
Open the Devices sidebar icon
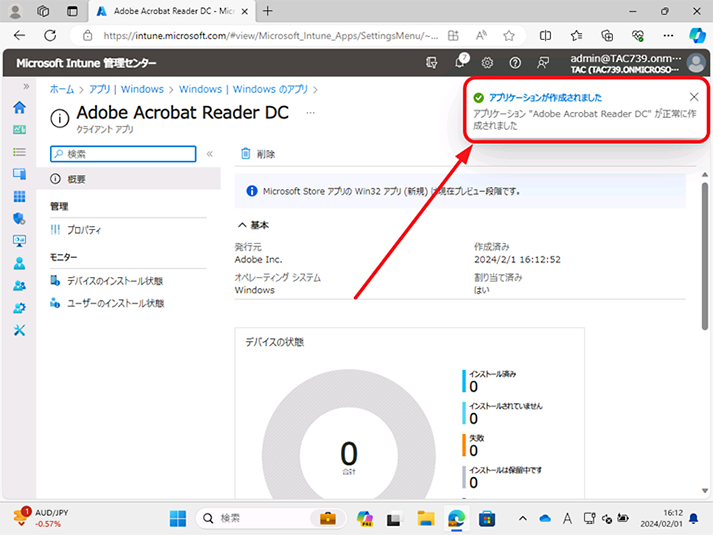click(19, 174)
